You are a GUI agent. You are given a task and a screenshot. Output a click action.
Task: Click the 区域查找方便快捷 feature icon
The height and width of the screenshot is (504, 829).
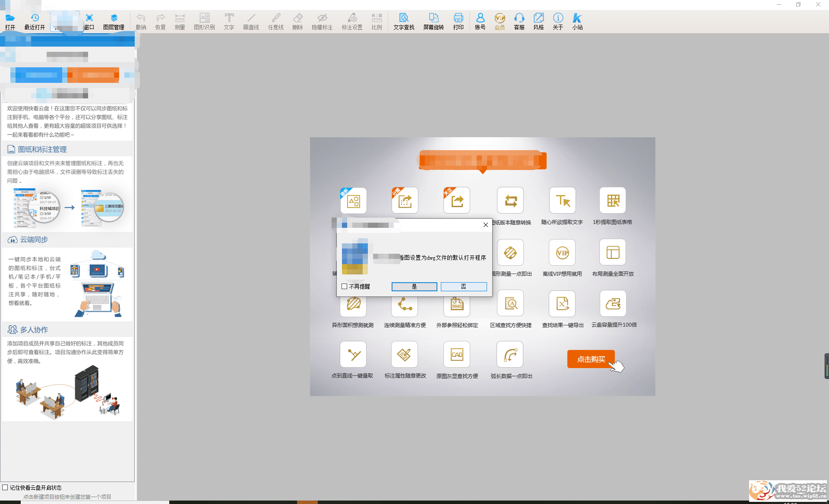[x=510, y=303]
